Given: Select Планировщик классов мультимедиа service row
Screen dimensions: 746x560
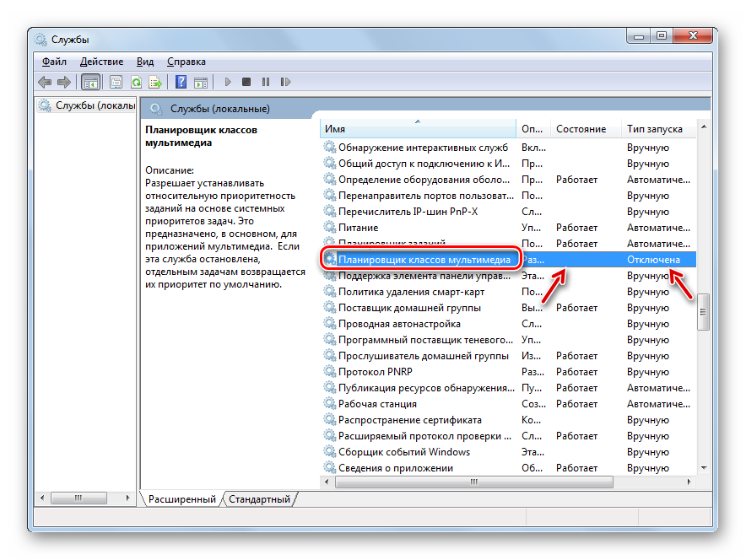Looking at the screenshot, I should point(508,260).
